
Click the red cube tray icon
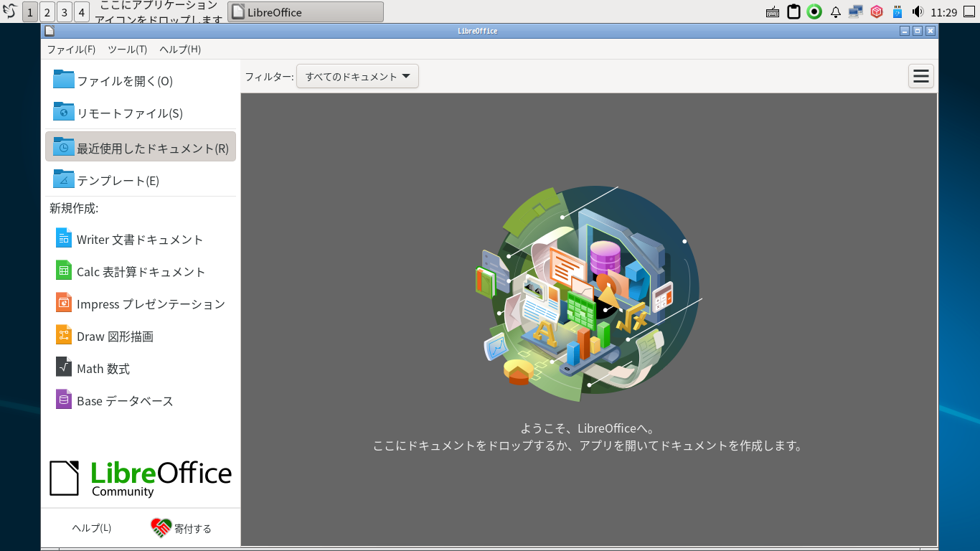click(876, 11)
